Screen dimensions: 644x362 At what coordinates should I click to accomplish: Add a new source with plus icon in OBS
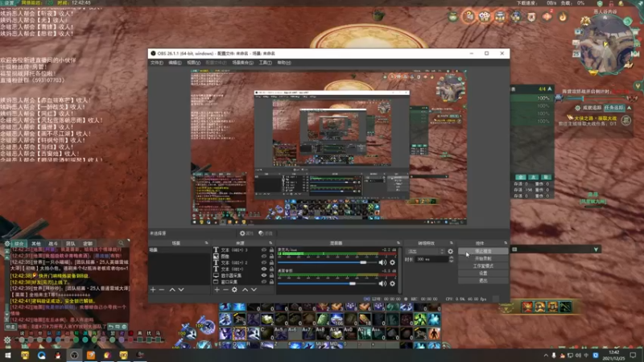pos(217,290)
